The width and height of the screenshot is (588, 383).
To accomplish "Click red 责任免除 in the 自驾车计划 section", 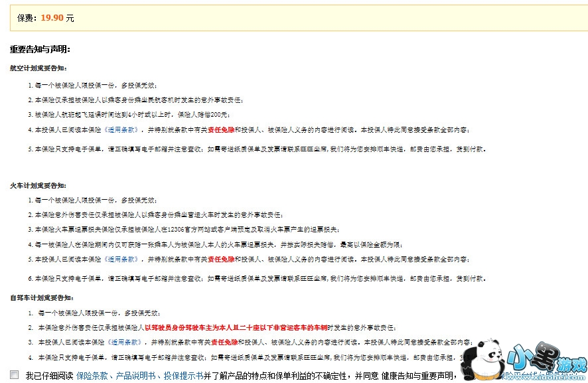I will pos(224,342).
